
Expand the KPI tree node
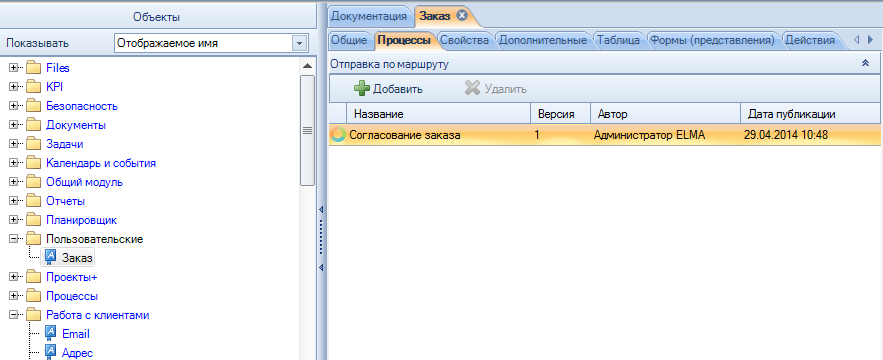click(14, 87)
